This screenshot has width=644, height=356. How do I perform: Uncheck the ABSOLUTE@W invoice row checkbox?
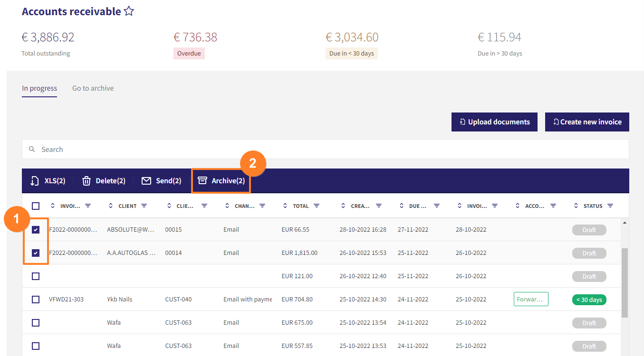pos(36,230)
